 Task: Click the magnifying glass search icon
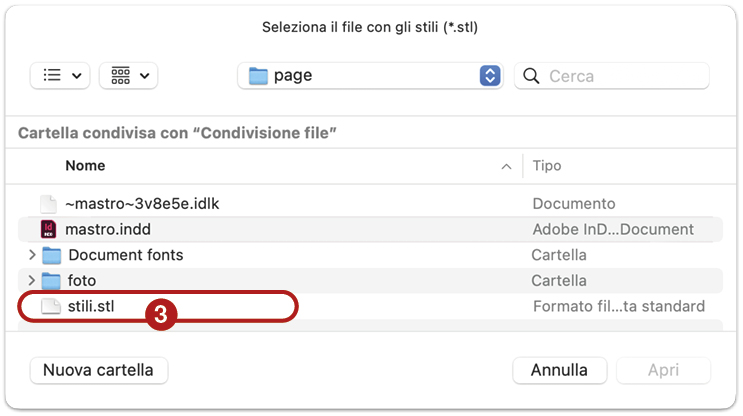coord(531,76)
